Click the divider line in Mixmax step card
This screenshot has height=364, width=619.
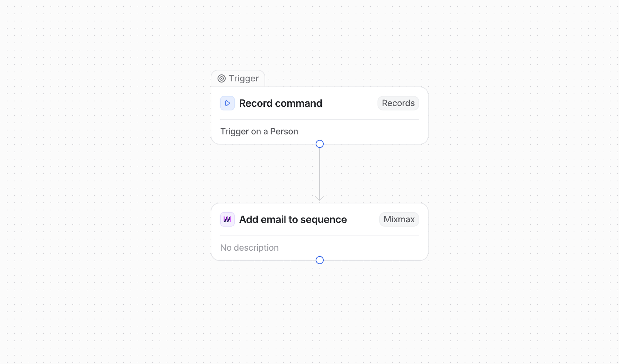point(319,236)
